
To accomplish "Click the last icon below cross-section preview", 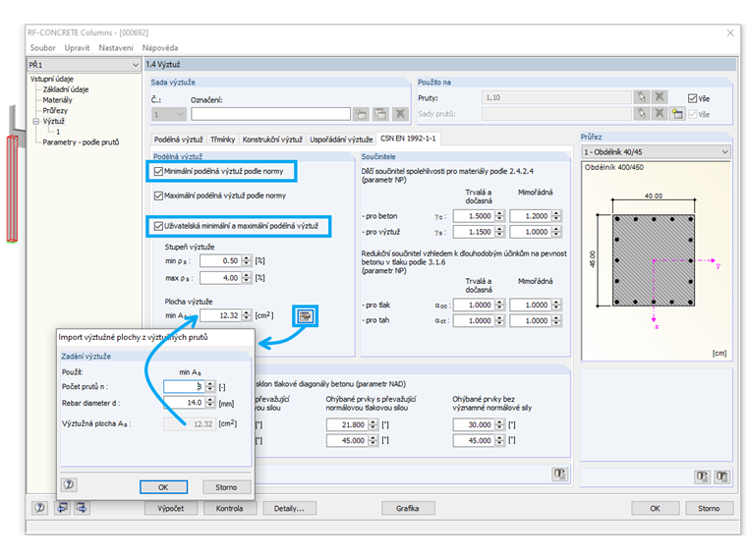I will point(721,476).
